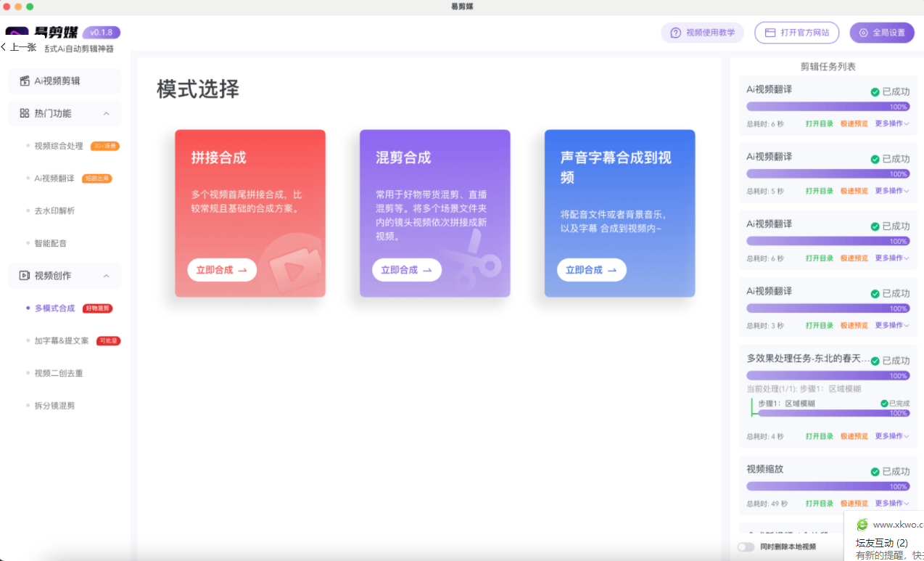The height and width of the screenshot is (561, 924).
Task: Click the 视频缩放 task progress bar
Action: coord(828,485)
